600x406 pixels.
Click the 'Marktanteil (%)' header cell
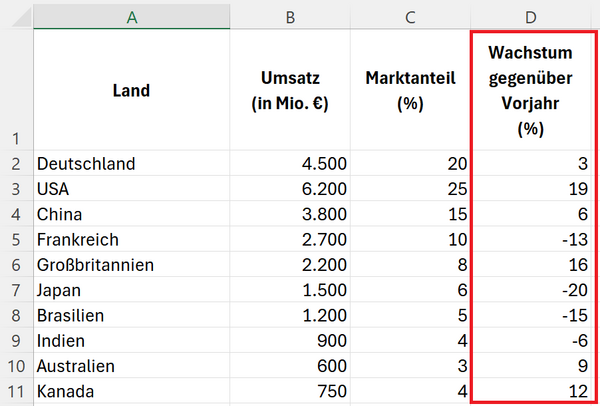point(410,91)
